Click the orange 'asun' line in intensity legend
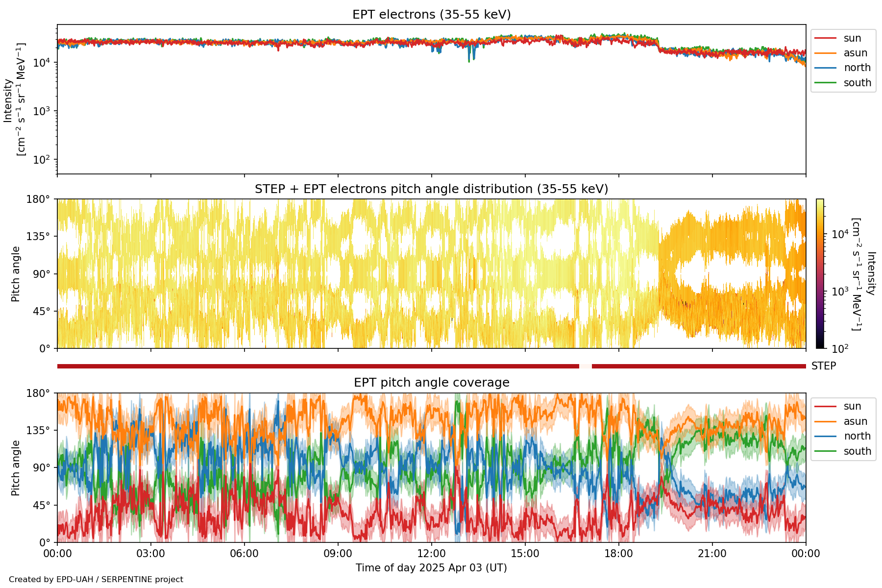Viewport: 882px width, 588px height. pyautogui.click(x=826, y=53)
